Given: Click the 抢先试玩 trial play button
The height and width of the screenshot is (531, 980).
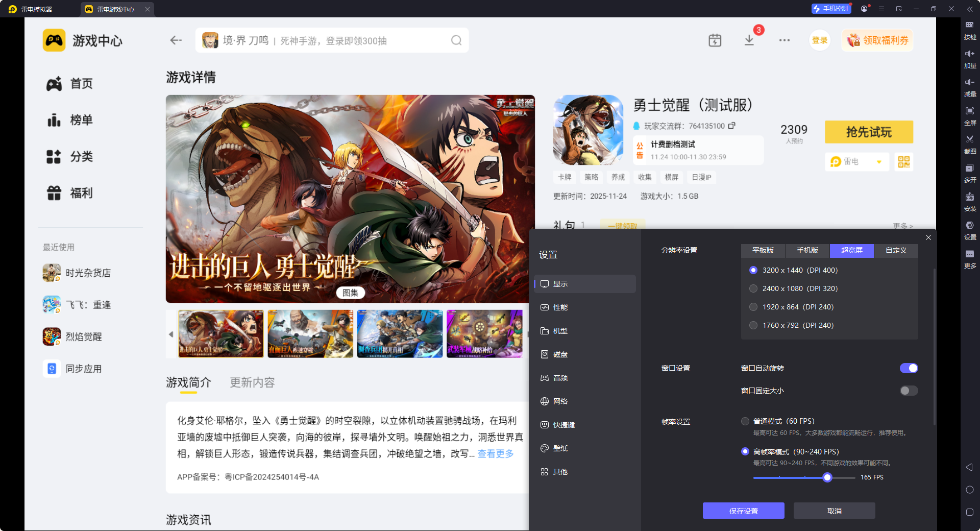Looking at the screenshot, I should [868, 132].
